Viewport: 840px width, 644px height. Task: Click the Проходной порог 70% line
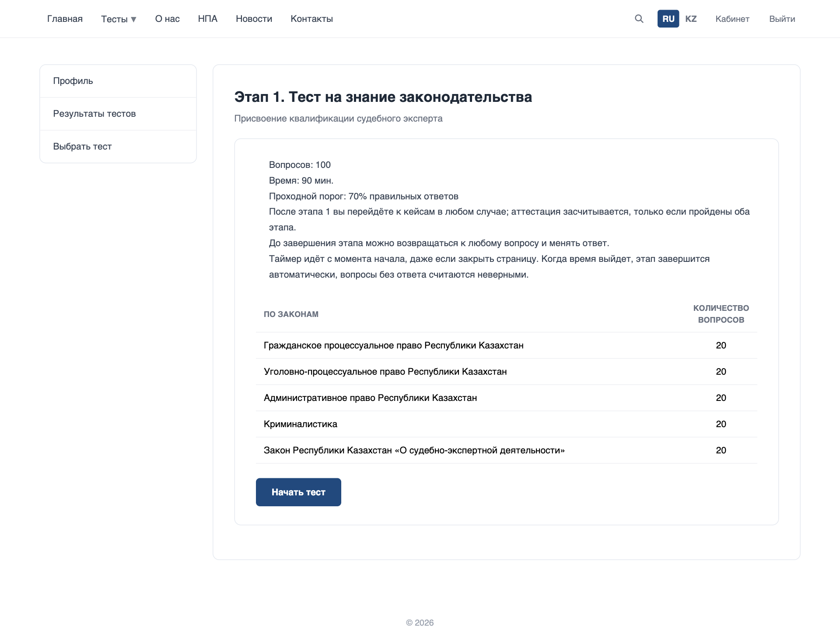tap(364, 196)
